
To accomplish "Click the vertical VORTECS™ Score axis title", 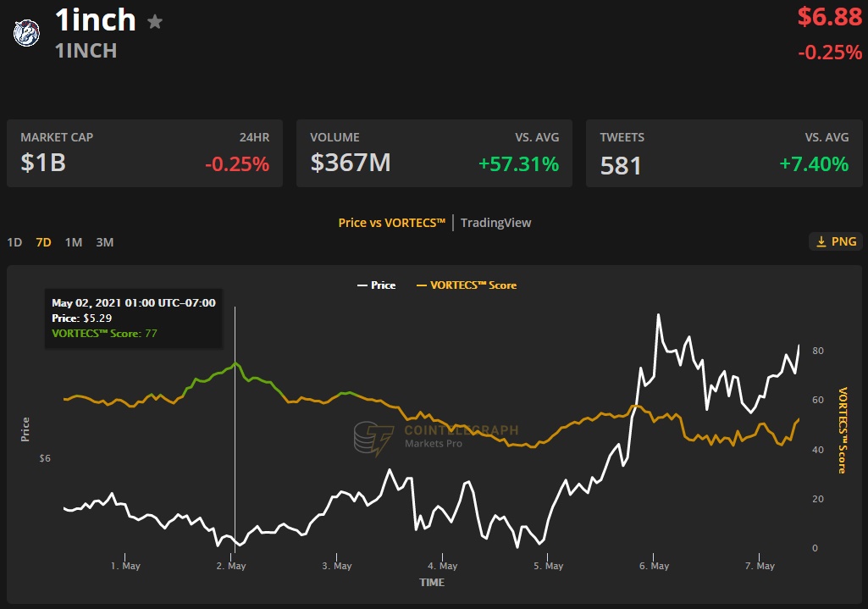I will tap(843, 430).
